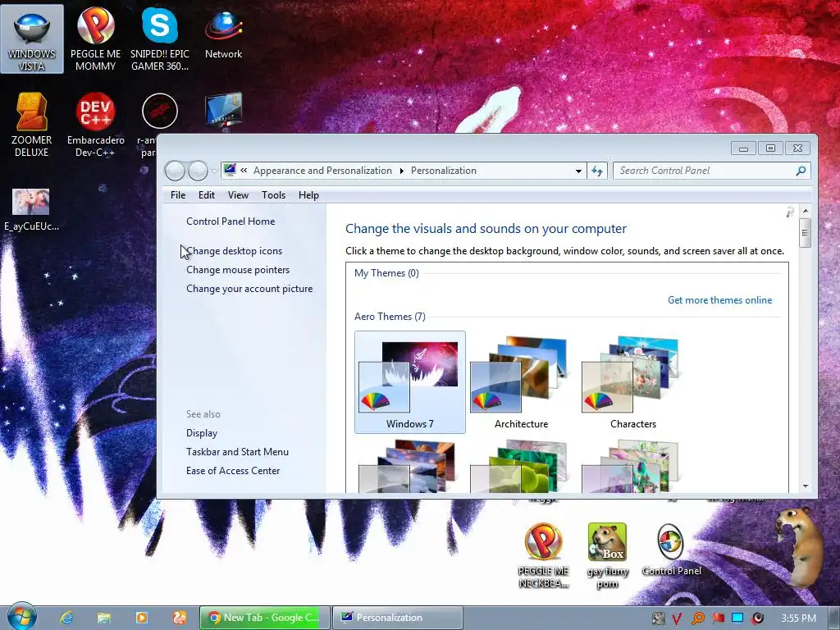This screenshot has height=630, width=840.
Task: Select the E_ayCuEUc image file icon
Action: click(x=31, y=209)
